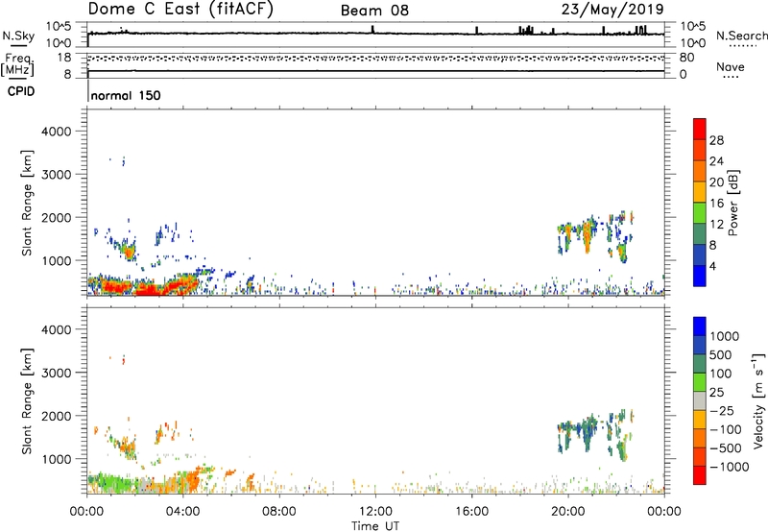
Task: Click the '3000' tick of the velocity panel
Action: click(56, 373)
